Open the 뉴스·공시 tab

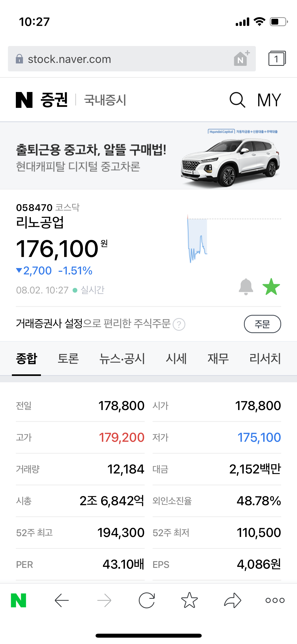point(122,359)
